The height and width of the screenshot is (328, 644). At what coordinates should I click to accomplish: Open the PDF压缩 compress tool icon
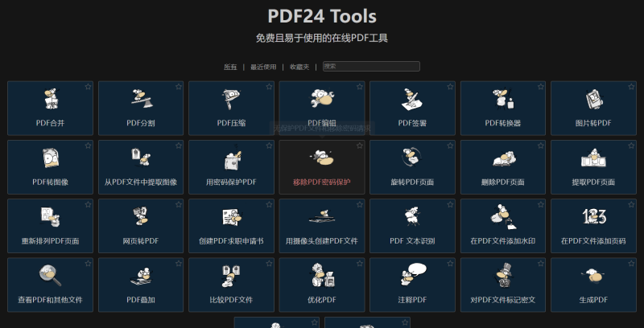click(231, 99)
